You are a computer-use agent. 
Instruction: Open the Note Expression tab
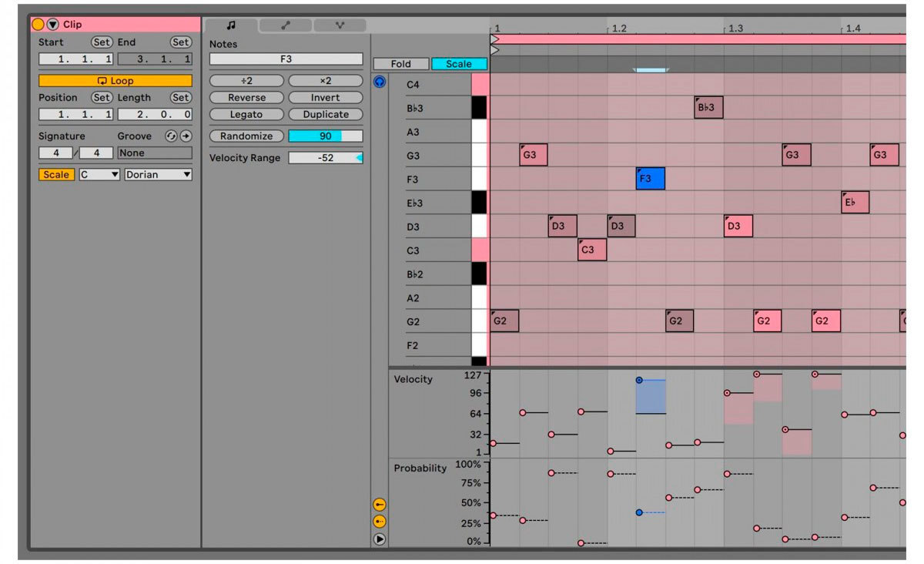(x=340, y=25)
